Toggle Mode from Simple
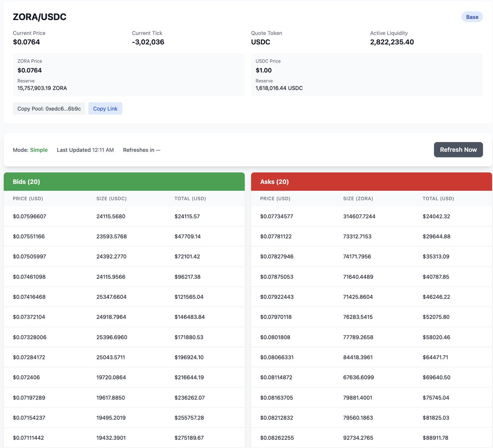The width and height of the screenshot is (493, 448). pyautogui.click(x=39, y=150)
